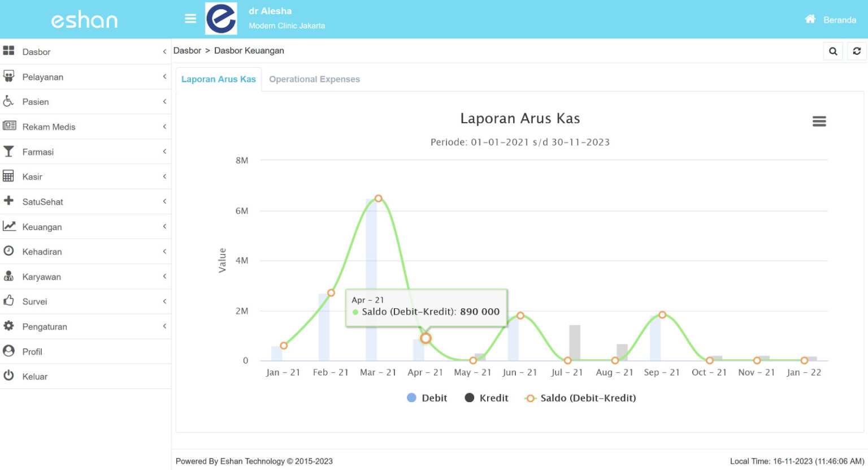Open the Profil sidebar link
The height and width of the screenshot is (470, 868).
pyautogui.click(x=32, y=352)
